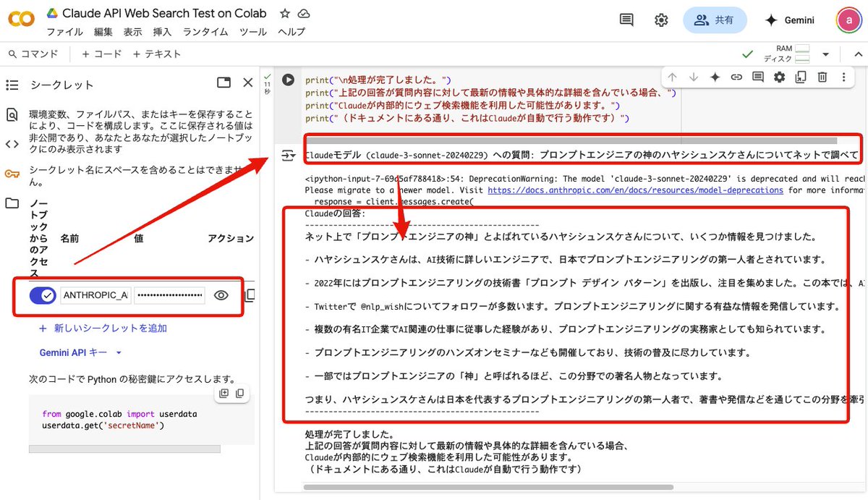Open the comments icon in the header

click(627, 20)
